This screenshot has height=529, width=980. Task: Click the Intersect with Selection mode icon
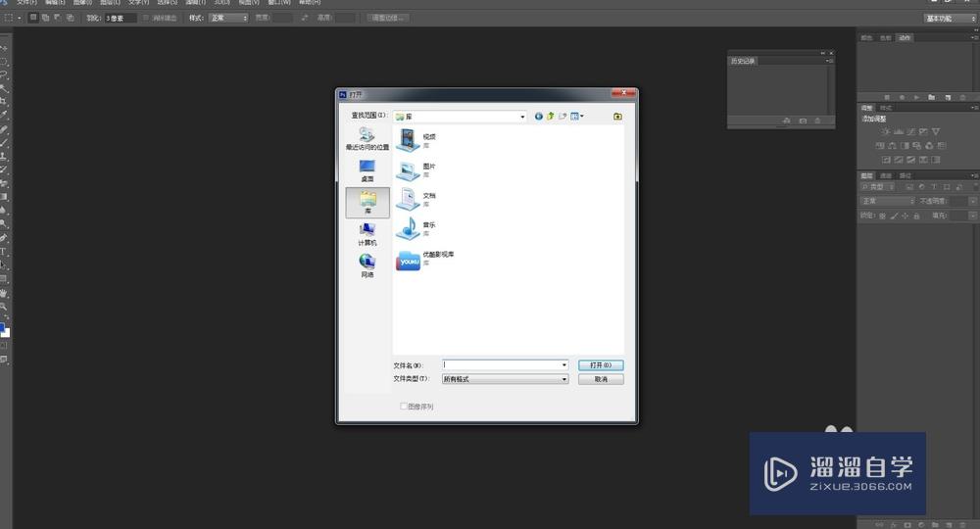click(x=70, y=18)
